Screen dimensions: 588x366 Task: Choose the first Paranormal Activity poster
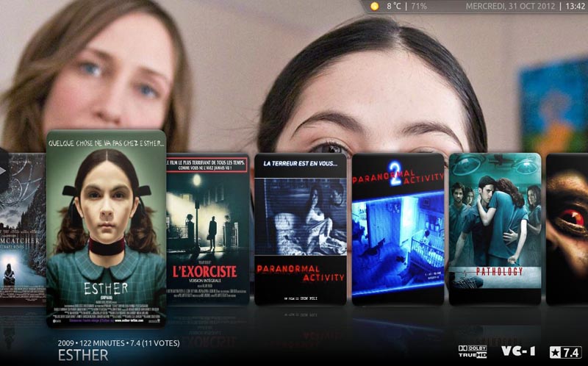pyautogui.click(x=301, y=229)
